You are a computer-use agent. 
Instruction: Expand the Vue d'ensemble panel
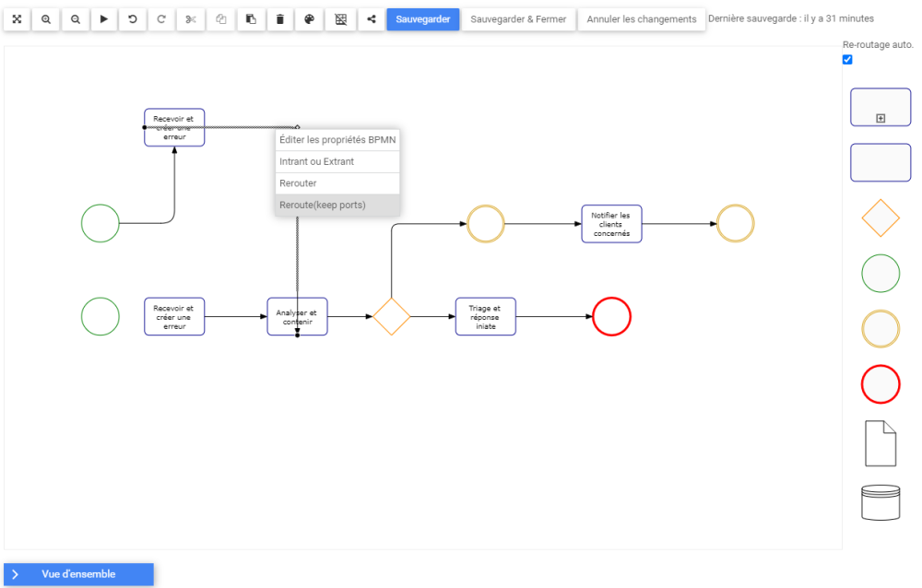[78, 574]
